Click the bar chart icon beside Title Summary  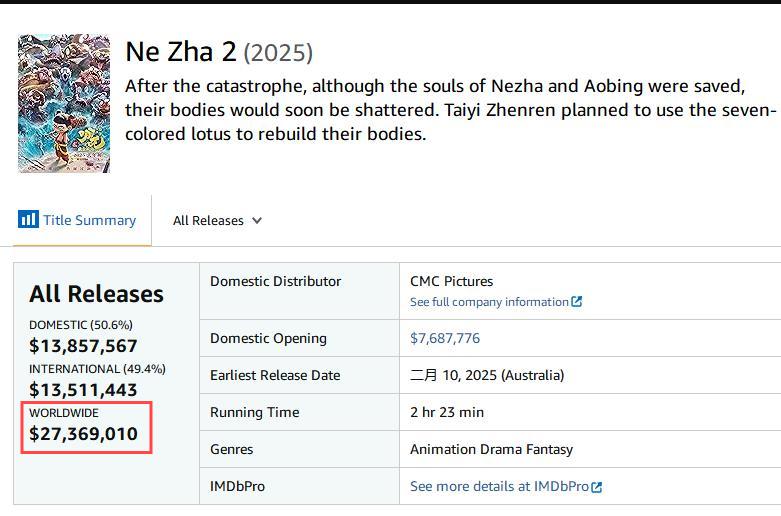click(x=28, y=219)
